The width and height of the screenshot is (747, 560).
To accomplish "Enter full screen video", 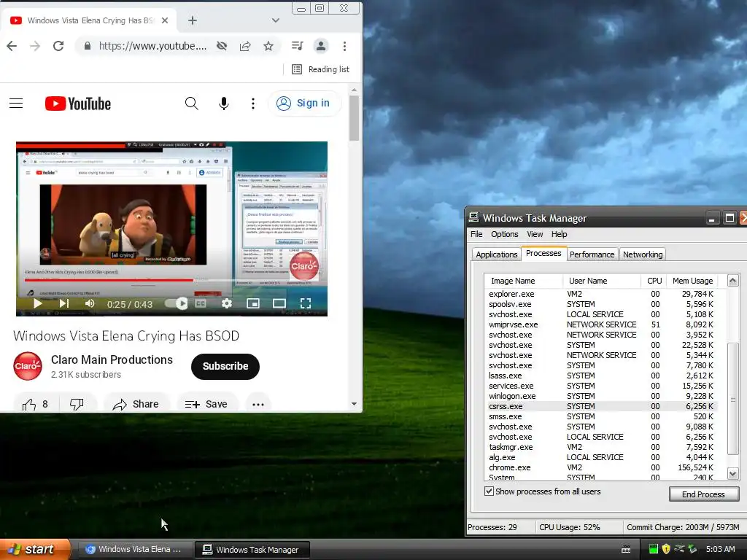I will [x=306, y=303].
